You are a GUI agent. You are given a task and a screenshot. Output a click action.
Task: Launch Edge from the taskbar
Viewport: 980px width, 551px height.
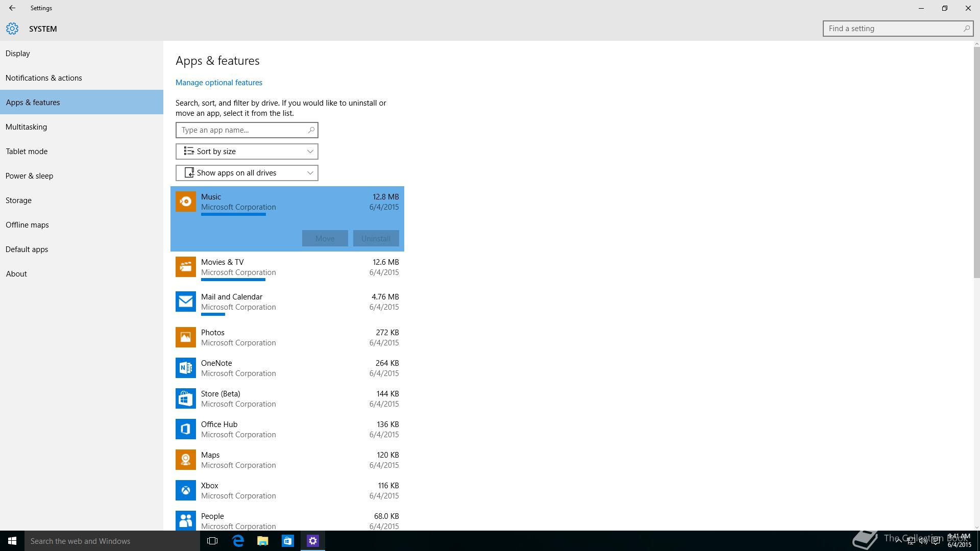[238, 541]
